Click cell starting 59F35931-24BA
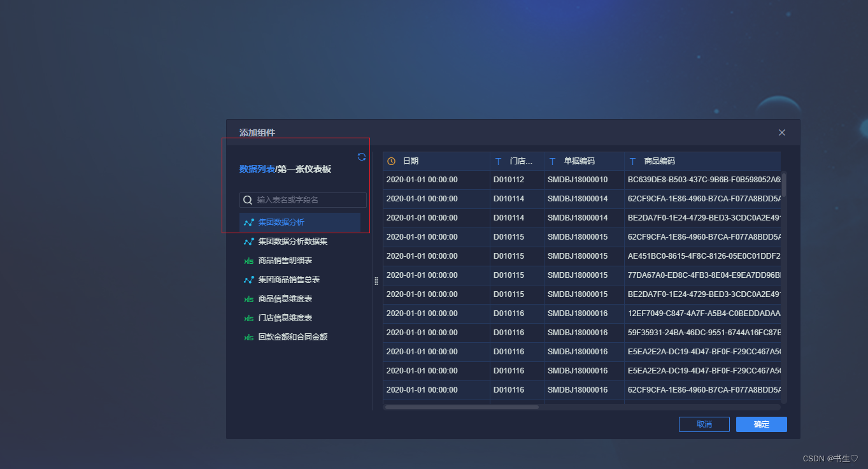 pyautogui.click(x=702, y=333)
